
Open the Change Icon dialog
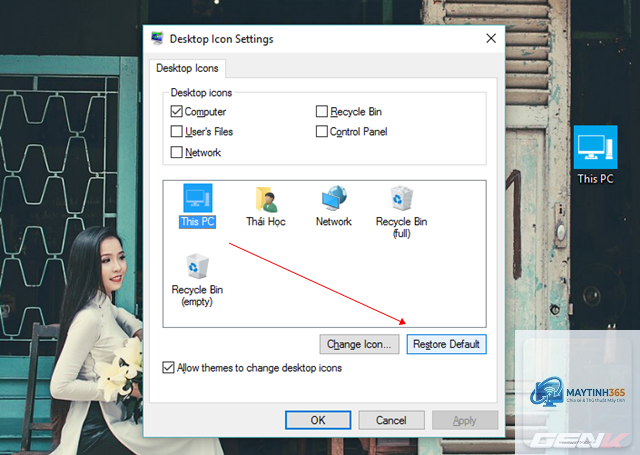359,344
